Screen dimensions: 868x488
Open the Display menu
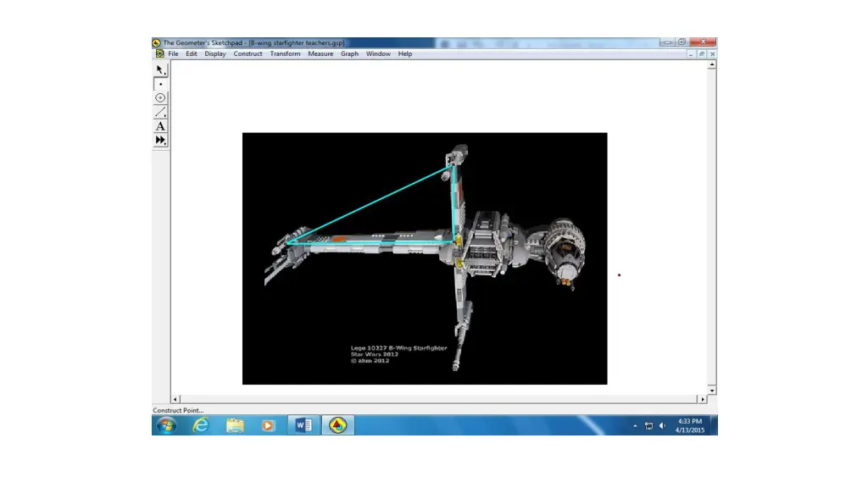coord(215,53)
